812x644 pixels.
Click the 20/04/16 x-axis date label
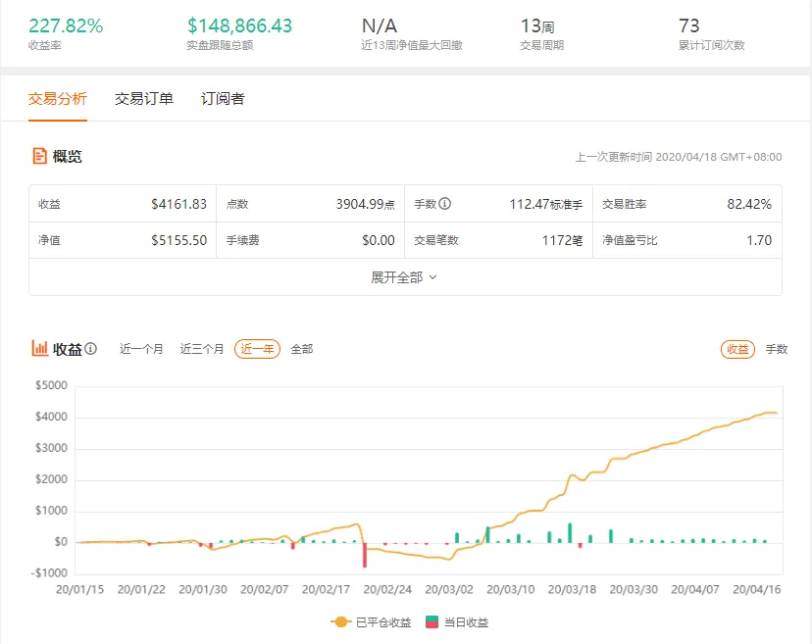click(x=756, y=589)
